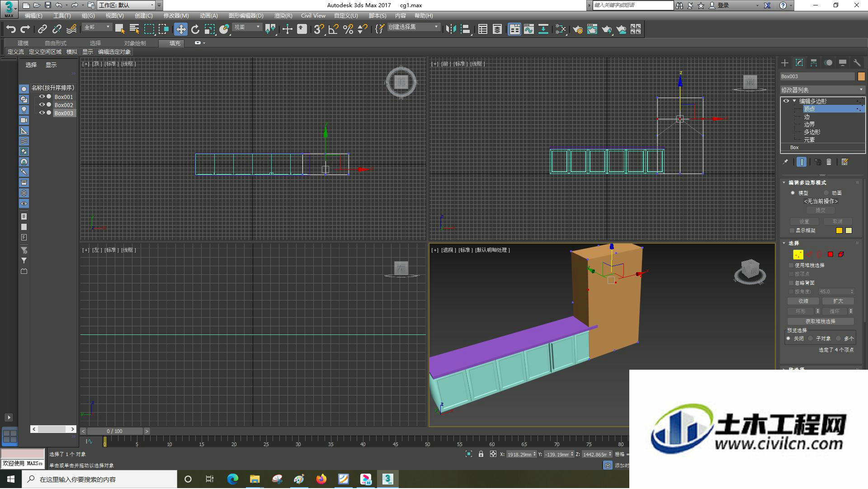Open the 全部 selection filter dropdown

point(97,28)
